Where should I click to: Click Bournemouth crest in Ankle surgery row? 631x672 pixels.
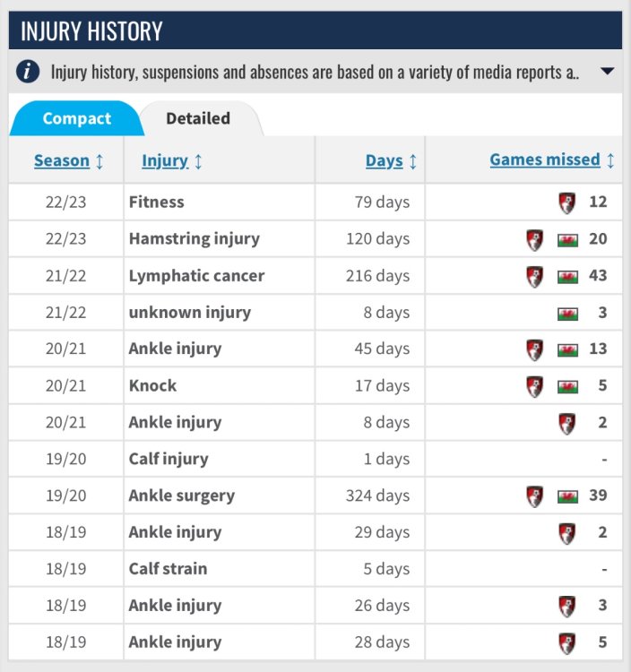pyautogui.click(x=535, y=496)
